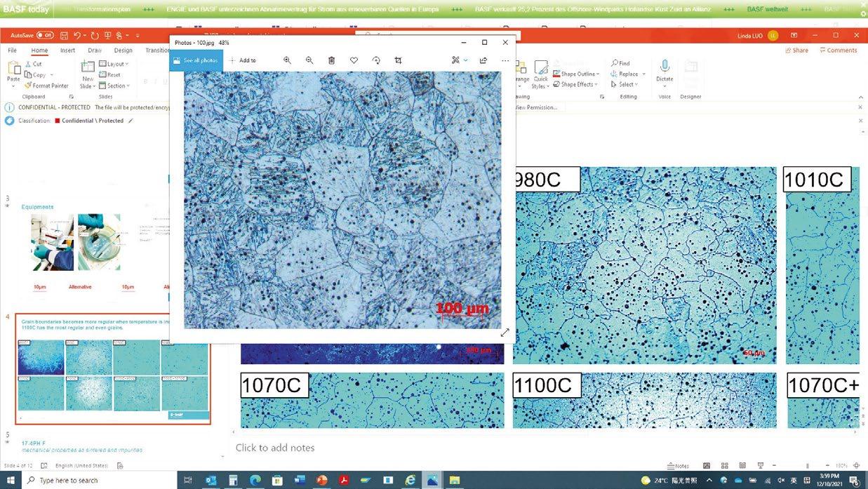
Task: Start slide show from the status bar
Action: [x=760, y=466]
